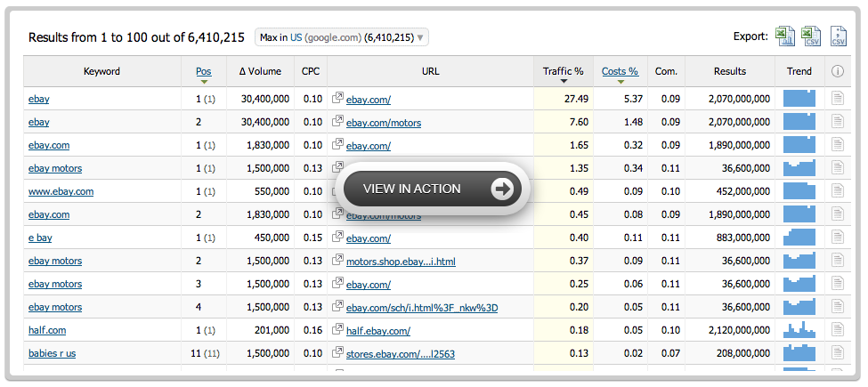Select position value 11 (11)
This screenshot has height=387, width=868.
[204, 353]
